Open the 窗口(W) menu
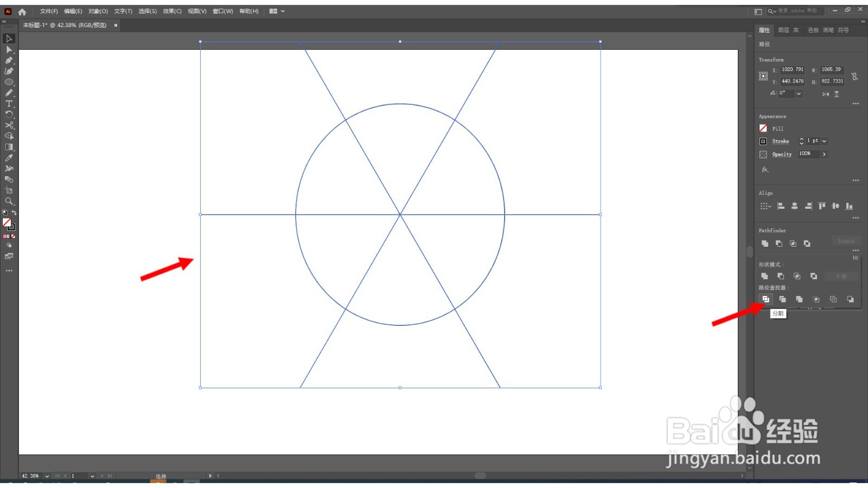868x488 pixels. click(223, 11)
